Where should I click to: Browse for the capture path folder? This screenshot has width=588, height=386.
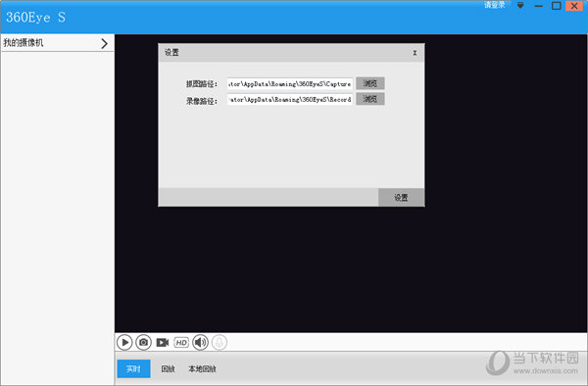click(x=370, y=83)
